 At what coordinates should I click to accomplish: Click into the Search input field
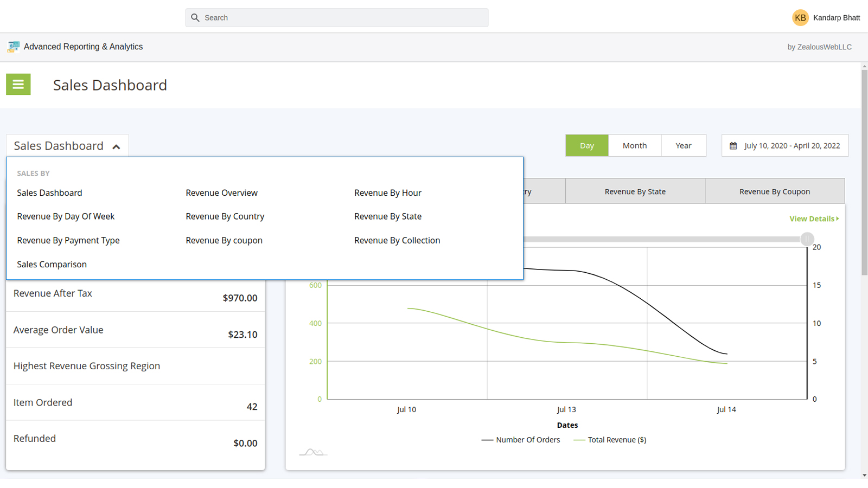[342, 18]
